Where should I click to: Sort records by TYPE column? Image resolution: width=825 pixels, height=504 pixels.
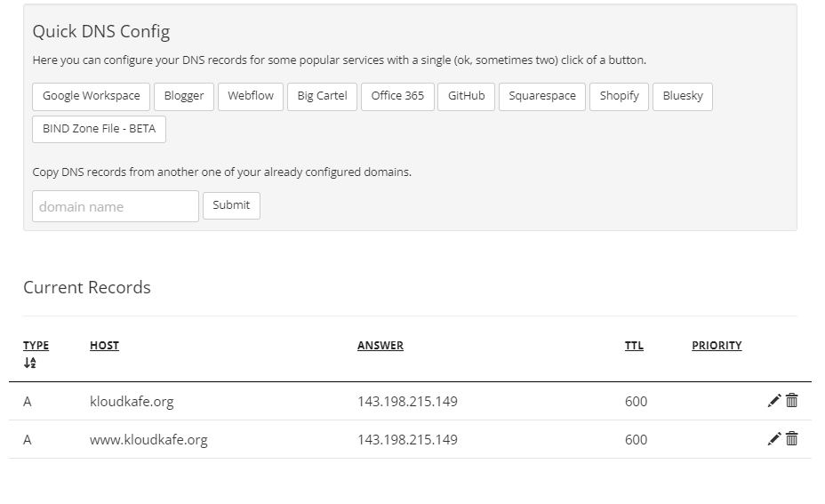coord(36,346)
